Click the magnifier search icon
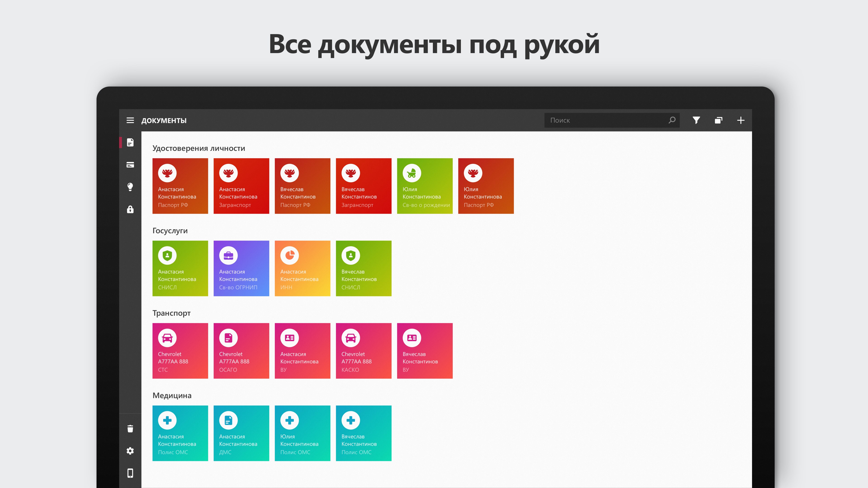Image resolution: width=868 pixels, height=488 pixels. click(x=672, y=120)
